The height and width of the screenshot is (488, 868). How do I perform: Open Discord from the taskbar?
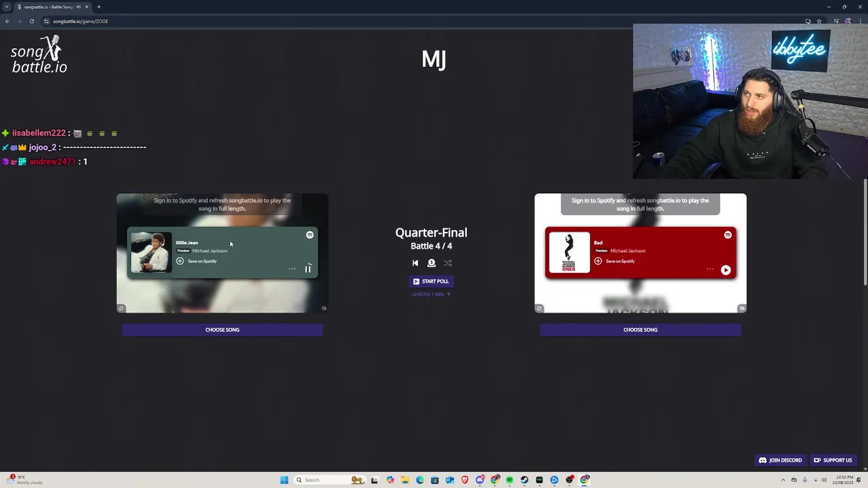click(479, 480)
